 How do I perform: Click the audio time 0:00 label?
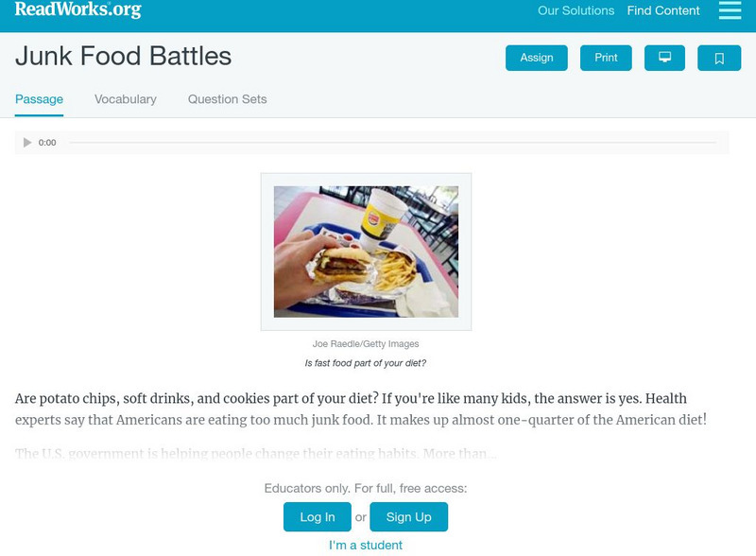click(47, 143)
